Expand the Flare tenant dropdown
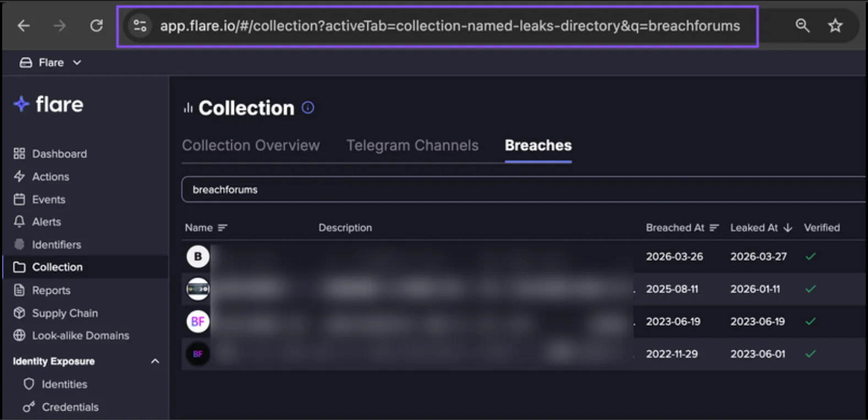The height and width of the screenshot is (420, 868). (x=51, y=63)
